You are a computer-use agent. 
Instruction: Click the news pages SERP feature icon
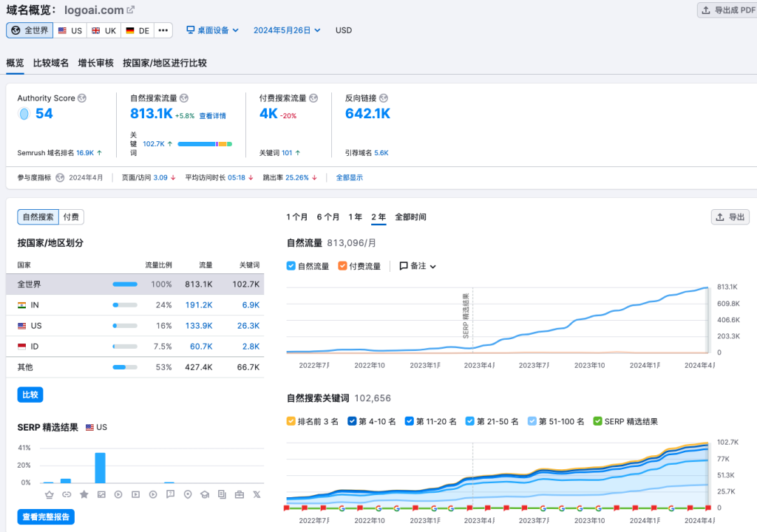point(222,494)
